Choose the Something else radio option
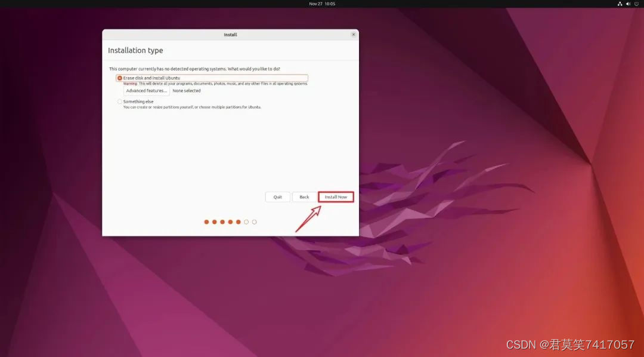644x357 pixels. (119, 101)
